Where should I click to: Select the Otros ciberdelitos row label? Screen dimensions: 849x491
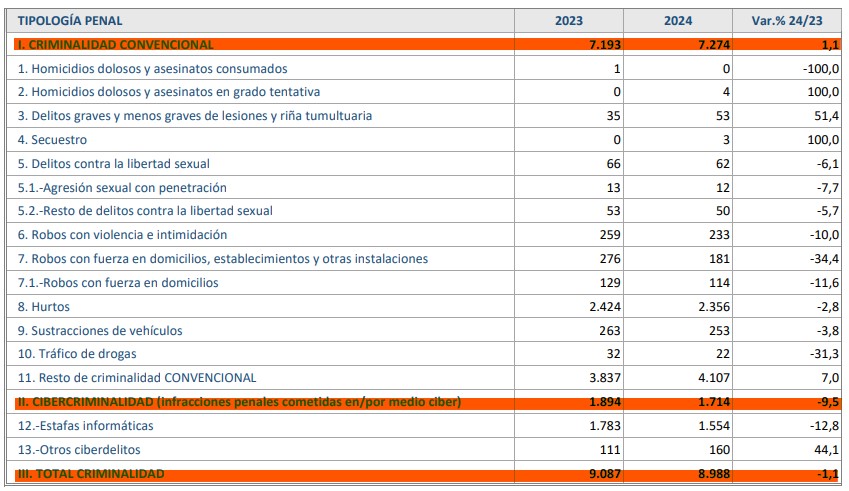coord(79,450)
